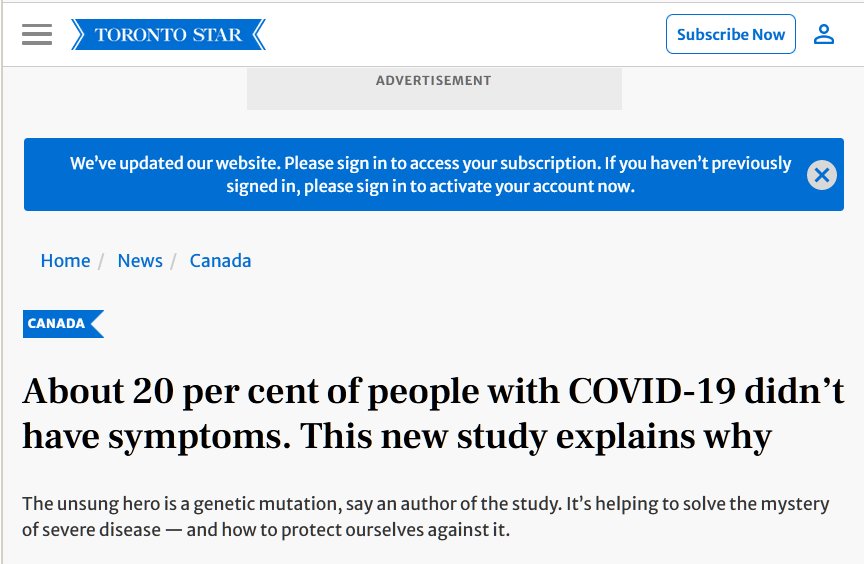
Task: Open the user account profile icon
Action: point(824,34)
